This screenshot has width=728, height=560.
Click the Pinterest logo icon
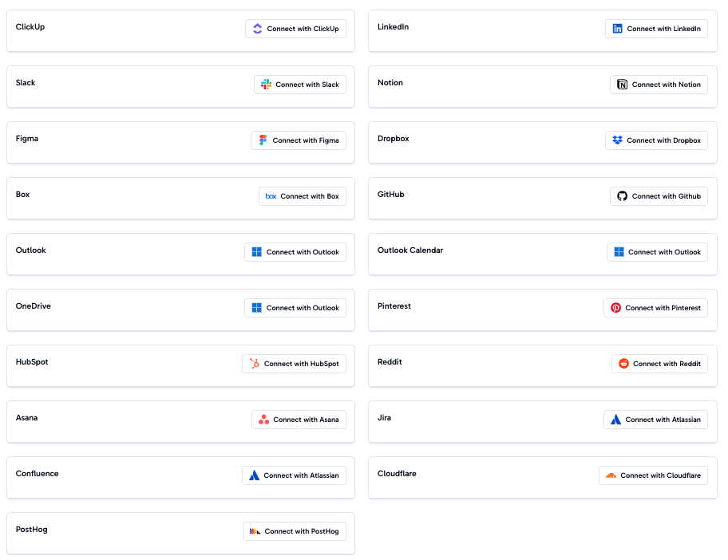tap(615, 308)
